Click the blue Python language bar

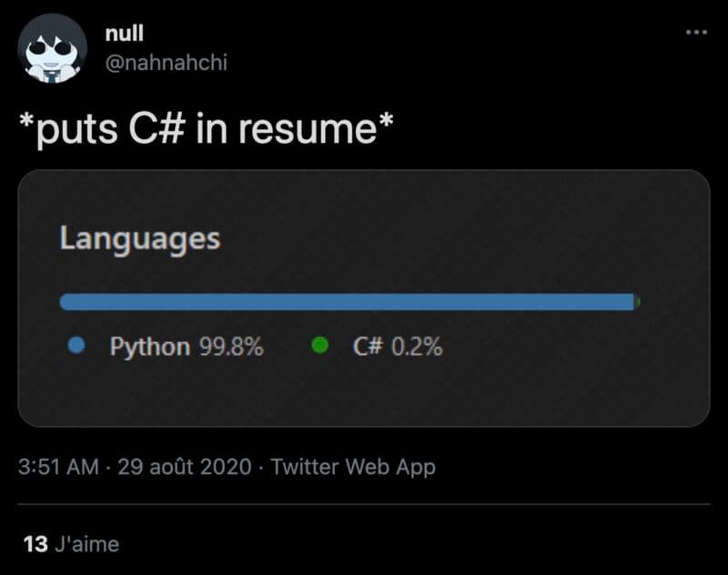(x=347, y=302)
